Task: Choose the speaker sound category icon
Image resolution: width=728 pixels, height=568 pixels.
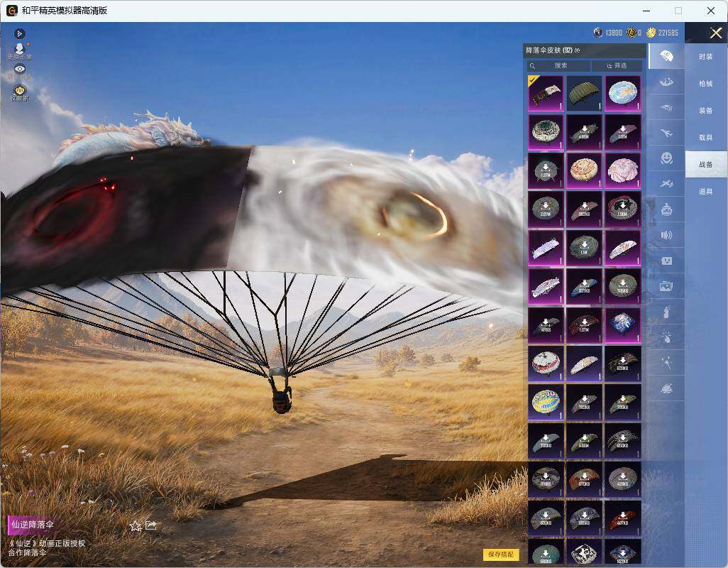Action: (x=666, y=235)
